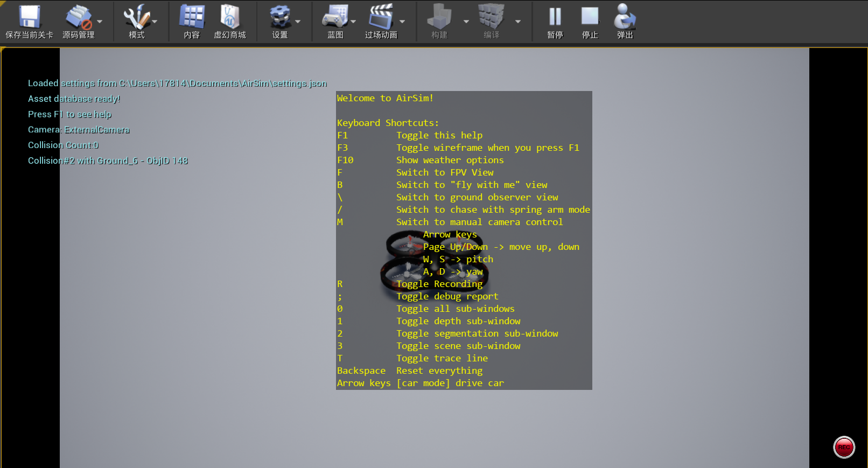868x468 pixels.
Task: Click 'Toggle scene sub-window' shortcut line
Action: (x=458, y=346)
